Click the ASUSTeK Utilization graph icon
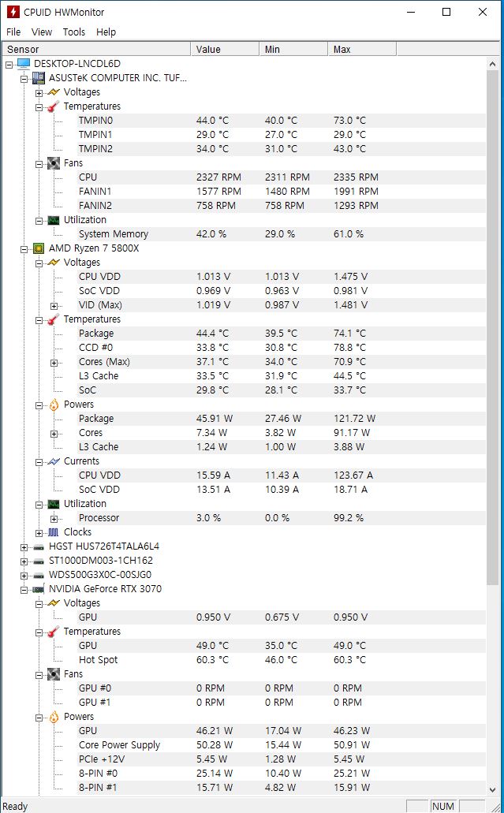Screen dimensions: 504x813 (54, 220)
